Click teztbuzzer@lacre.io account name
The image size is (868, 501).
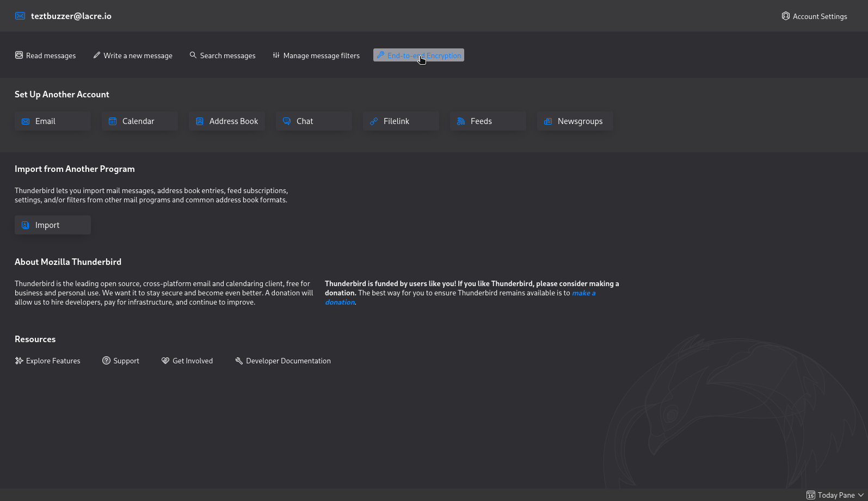tap(71, 16)
